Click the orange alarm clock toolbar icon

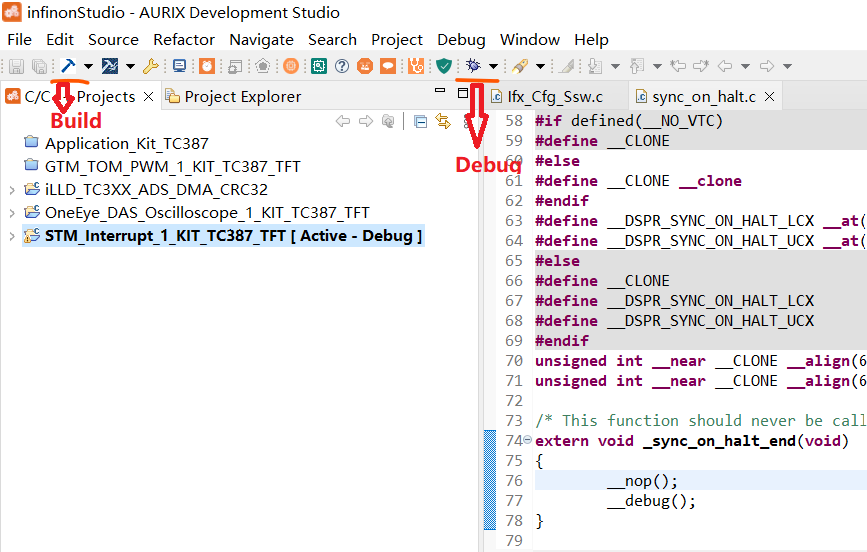(x=207, y=66)
